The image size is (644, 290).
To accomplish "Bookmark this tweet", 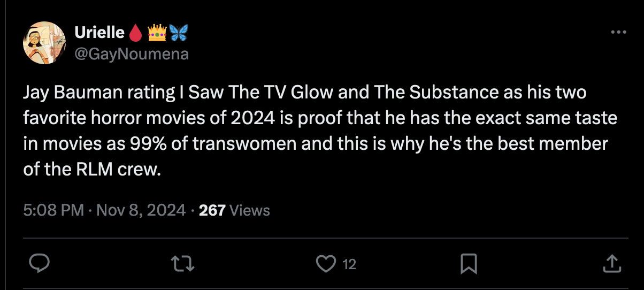I will [x=469, y=263].
